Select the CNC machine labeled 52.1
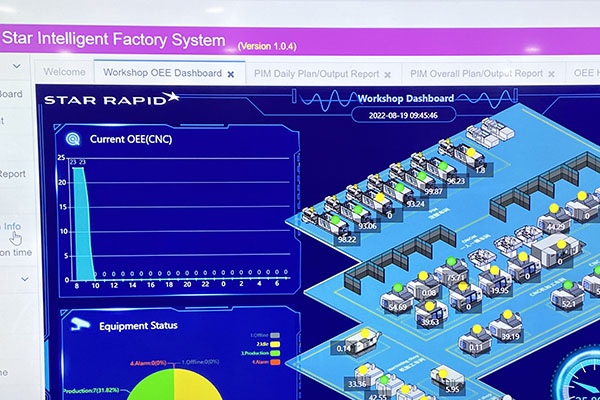 567,296
